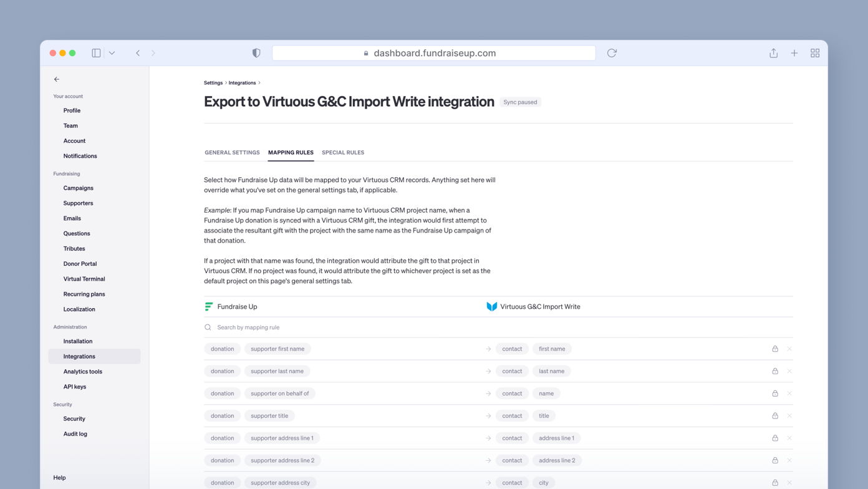Toggle the browser sidebar panel

coord(96,53)
